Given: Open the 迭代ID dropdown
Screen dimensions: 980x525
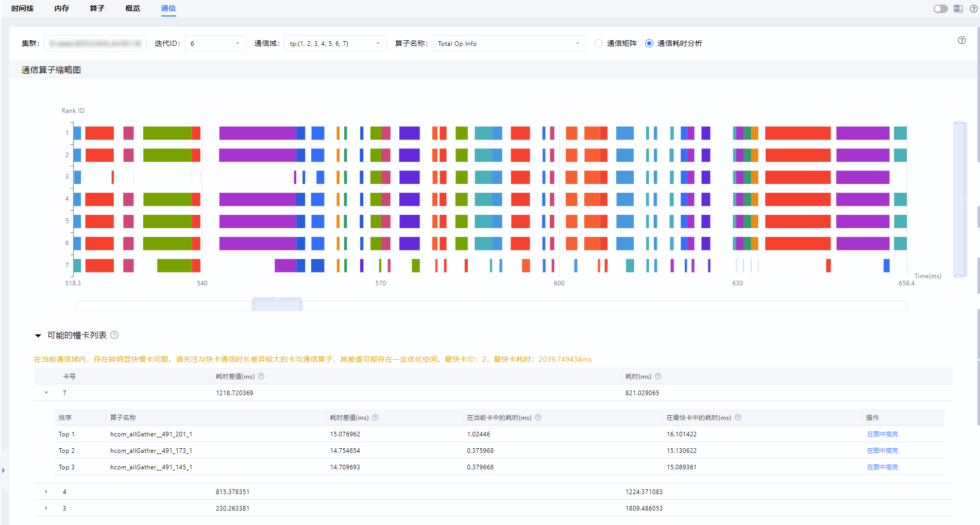Looking at the screenshot, I should [215, 43].
